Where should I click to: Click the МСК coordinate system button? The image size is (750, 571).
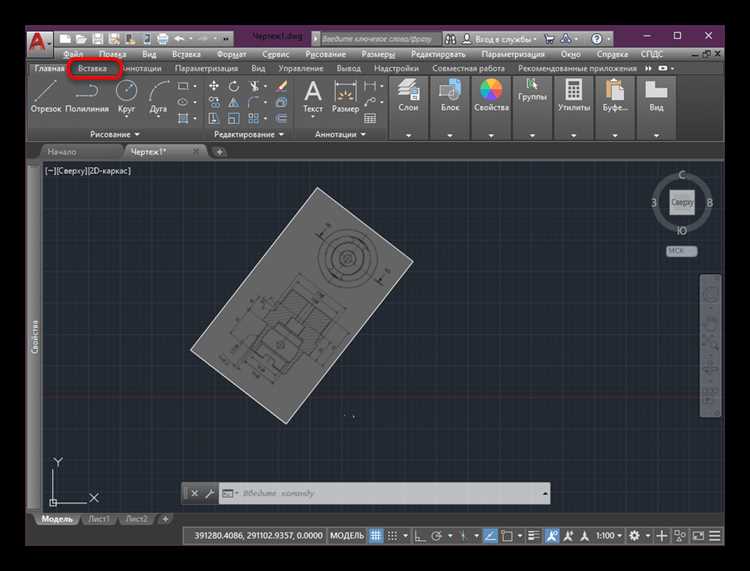coord(681,251)
